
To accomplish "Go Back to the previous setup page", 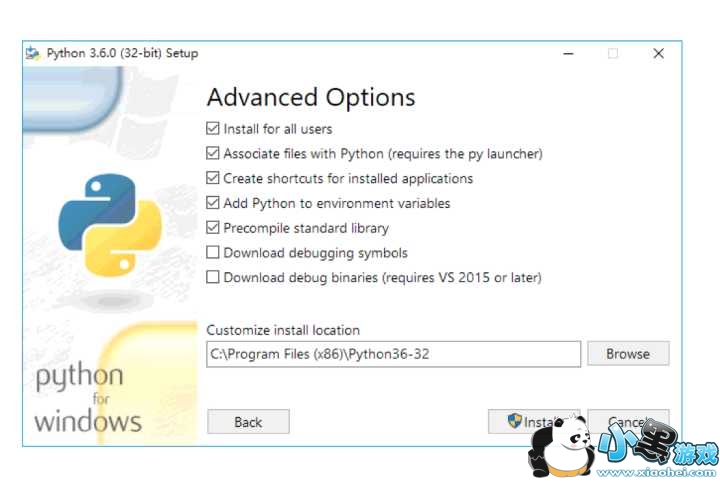I will click(x=248, y=421).
